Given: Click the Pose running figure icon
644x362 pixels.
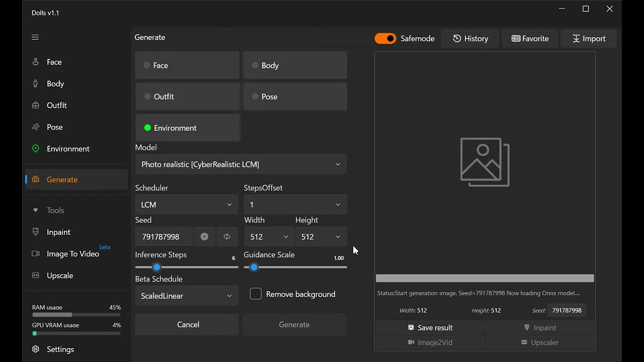Looking at the screenshot, I should pyautogui.click(x=36, y=127).
